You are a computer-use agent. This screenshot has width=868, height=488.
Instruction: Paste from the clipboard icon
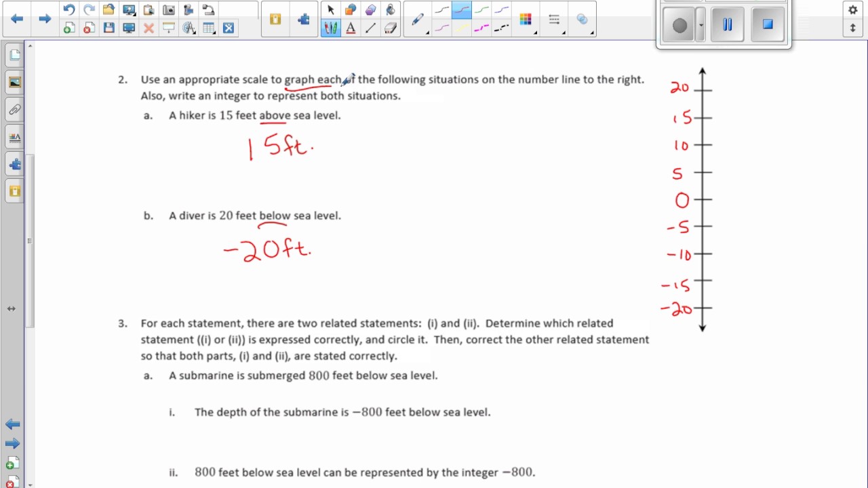[x=149, y=9]
